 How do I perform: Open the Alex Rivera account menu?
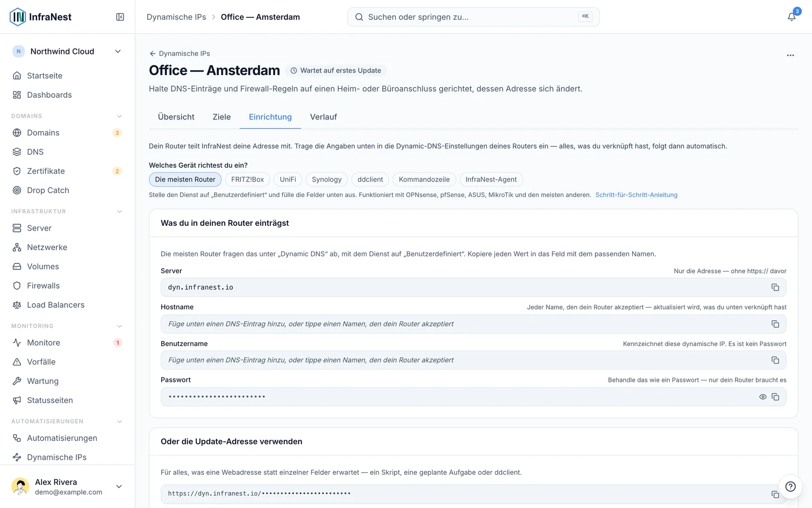(x=67, y=486)
